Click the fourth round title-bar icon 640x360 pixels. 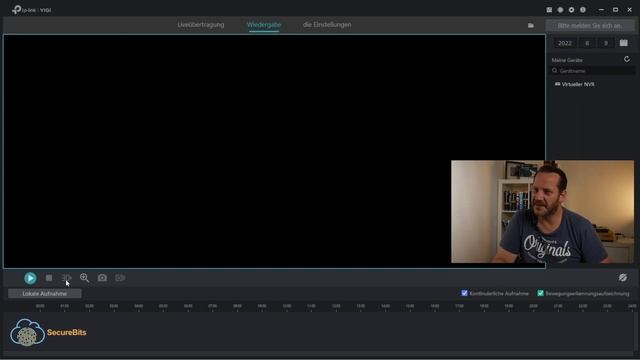[583, 10]
